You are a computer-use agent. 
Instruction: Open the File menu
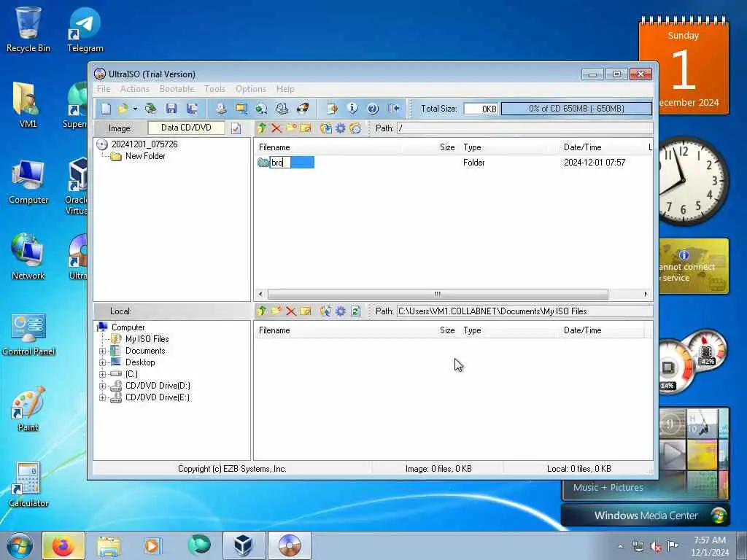[x=104, y=89]
